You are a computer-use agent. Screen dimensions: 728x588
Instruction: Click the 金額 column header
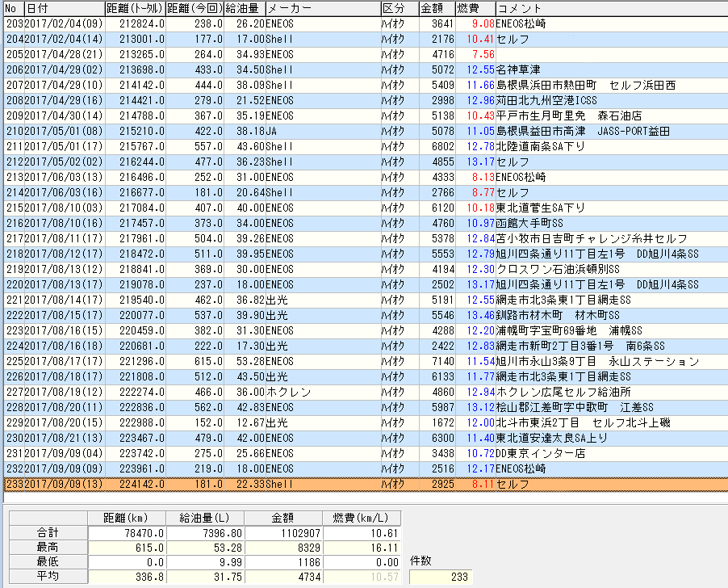(437, 8)
